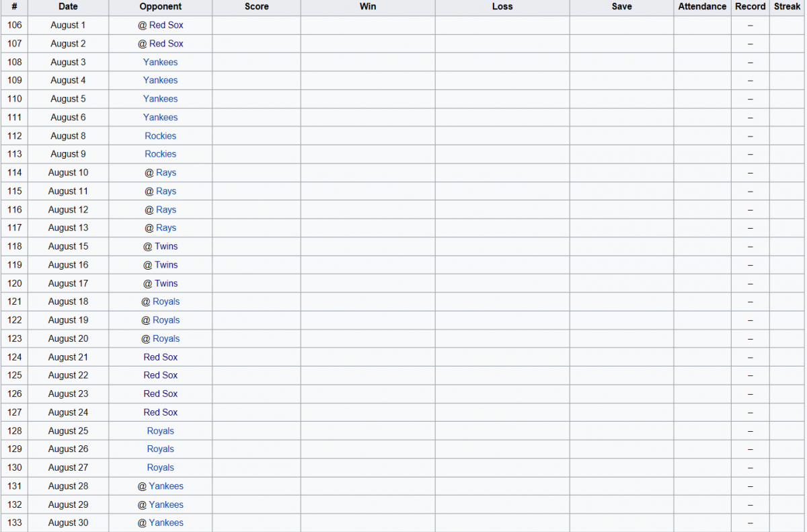Viewport: 807px width, 532px height.
Task: Click the Royals link for August 18
Action: [x=166, y=301]
